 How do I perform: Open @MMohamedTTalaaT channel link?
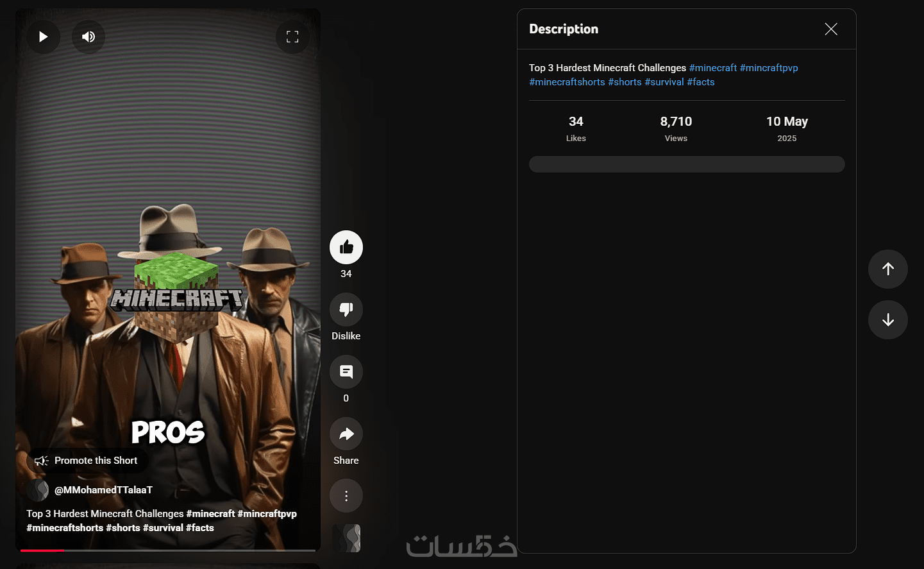coord(103,490)
